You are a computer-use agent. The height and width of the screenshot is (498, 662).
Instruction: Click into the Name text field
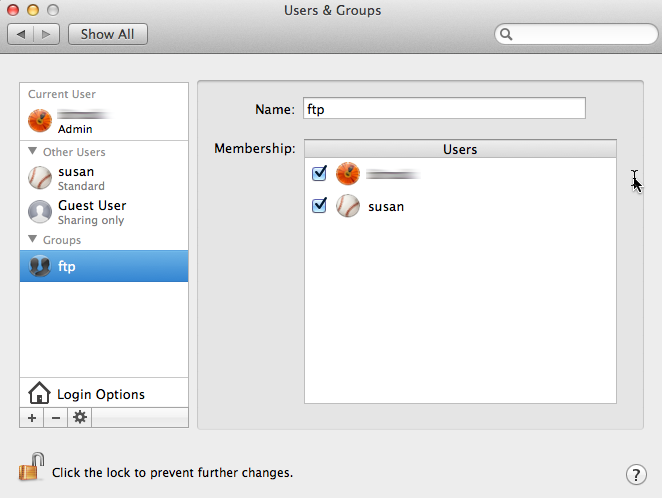point(443,109)
